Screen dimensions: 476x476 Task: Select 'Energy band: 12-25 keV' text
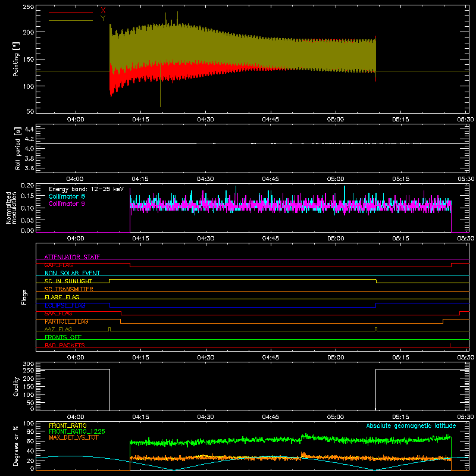(x=86, y=189)
